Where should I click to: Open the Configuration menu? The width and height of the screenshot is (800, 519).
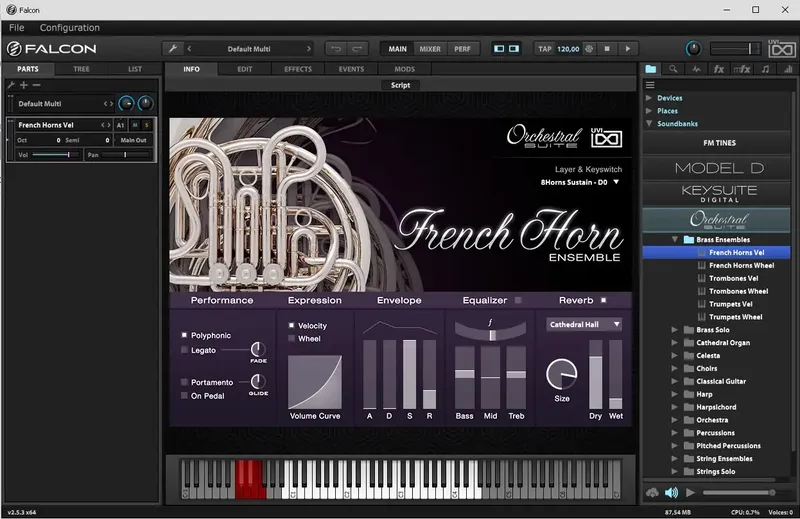tap(69, 28)
